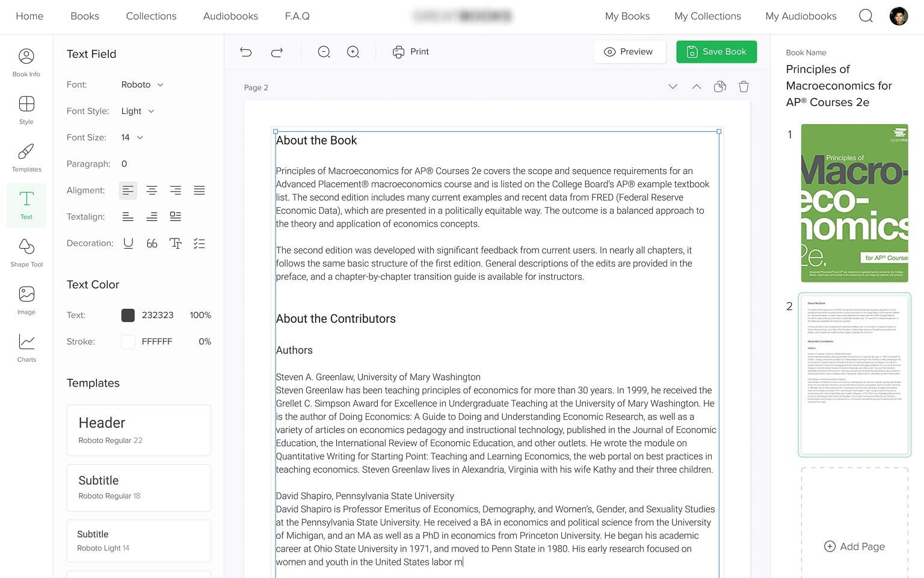Screen dimensions: 924x578
Task: Move Page 2 up with arrow
Action: click(x=696, y=87)
